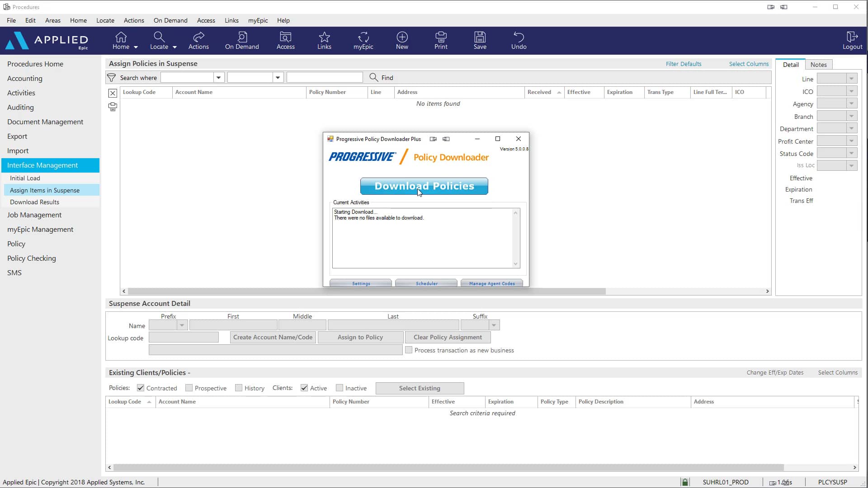Image resolution: width=868 pixels, height=488 pixels.
Task: Open the Home icon in the toolbar
Action: point(121,40)
